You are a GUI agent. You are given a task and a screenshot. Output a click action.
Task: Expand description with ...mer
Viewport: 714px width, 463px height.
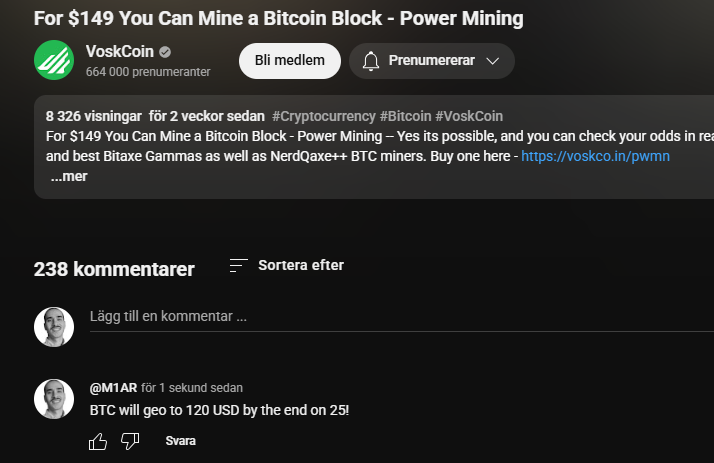click(69, 177)
